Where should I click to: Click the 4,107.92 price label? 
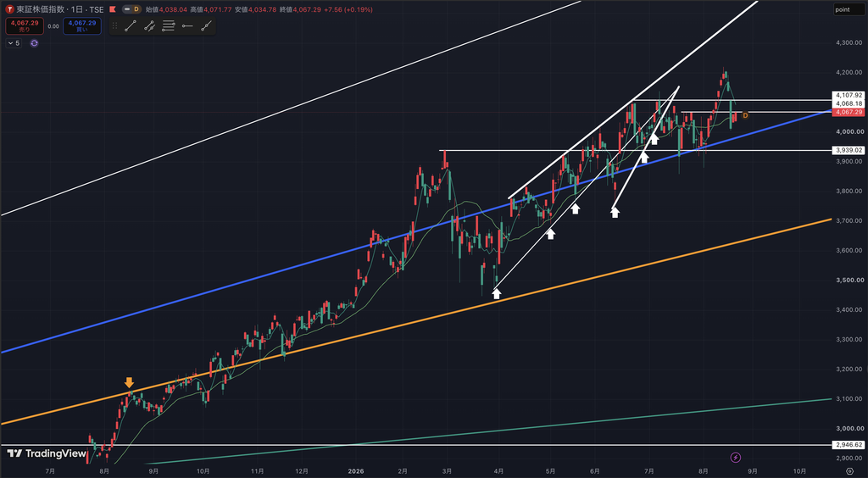[x=848, y=95]
